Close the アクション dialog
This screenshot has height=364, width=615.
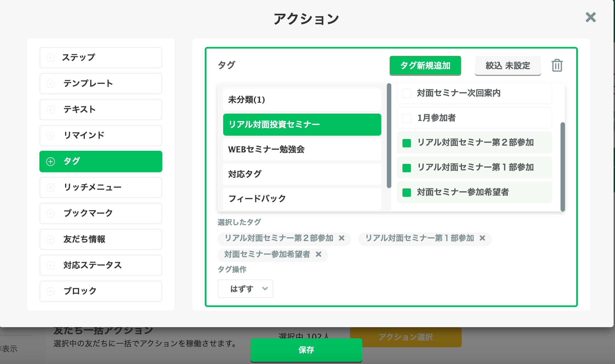click(x=590, y=17)
